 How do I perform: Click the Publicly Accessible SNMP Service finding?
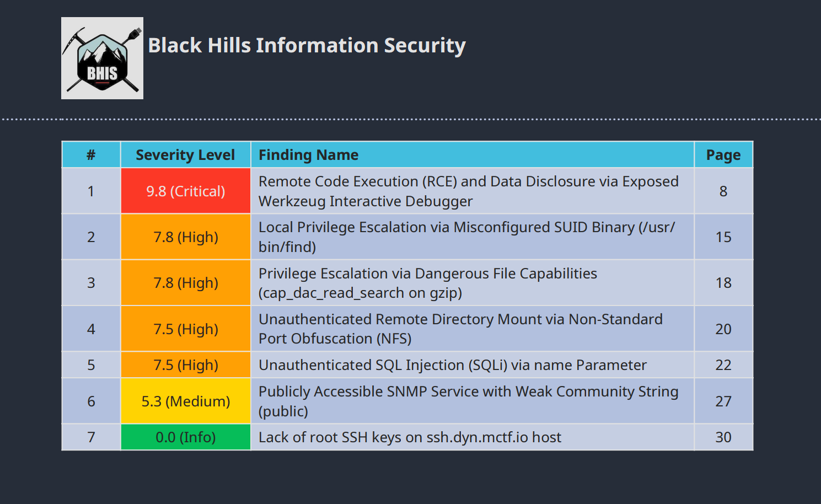pos(473,401)
